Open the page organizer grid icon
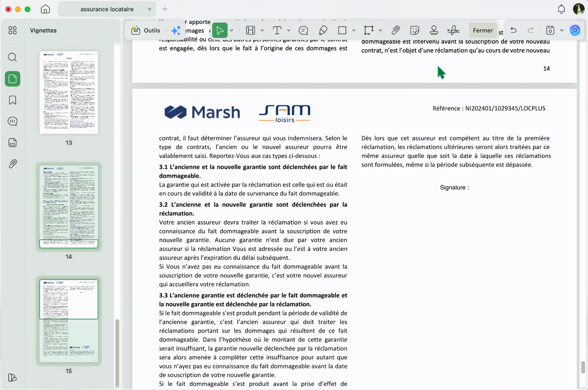The image size is (588, 390). coord(13,30)
